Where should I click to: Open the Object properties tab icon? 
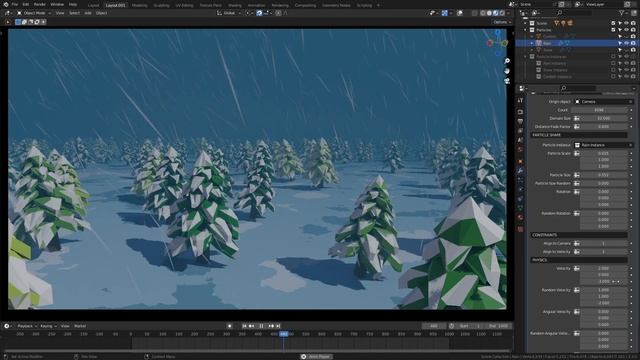(520, 162)
